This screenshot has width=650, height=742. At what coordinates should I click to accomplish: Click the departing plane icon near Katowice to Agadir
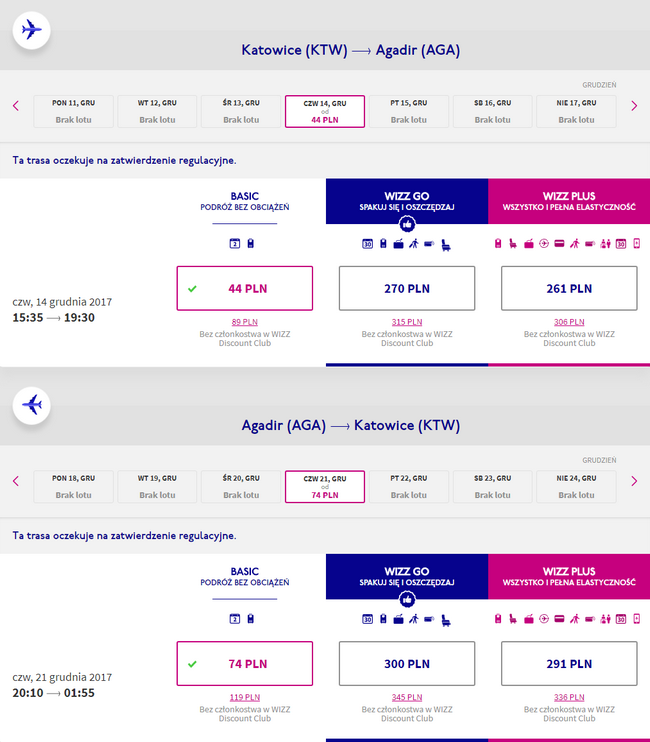pyautogui.click(x=31, y=30)
